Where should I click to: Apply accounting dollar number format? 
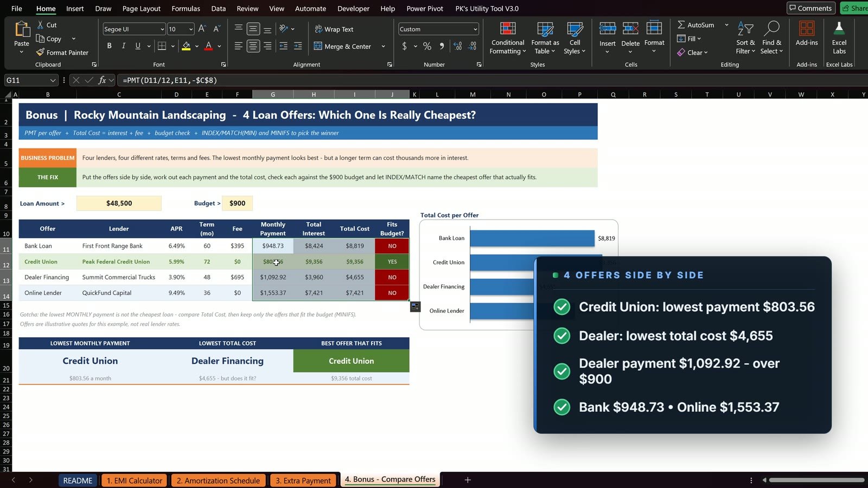[x=404, y=46]
